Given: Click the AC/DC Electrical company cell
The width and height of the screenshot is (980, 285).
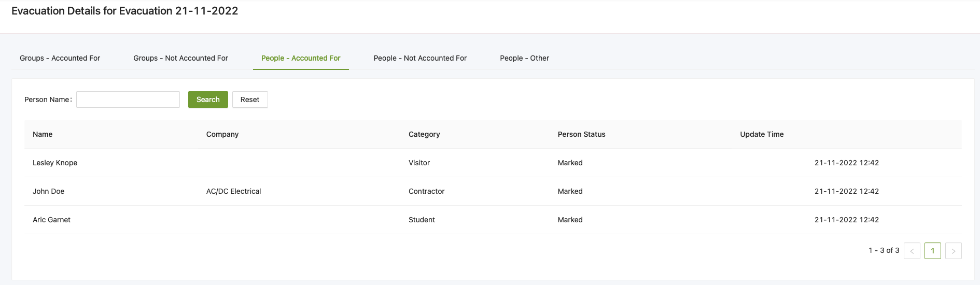Looking at the screenshot, I should coord(233,191).
